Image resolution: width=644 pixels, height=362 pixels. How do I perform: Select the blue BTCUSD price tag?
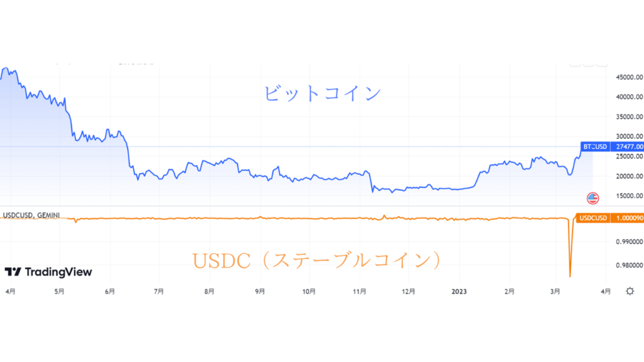coord(595,146)
